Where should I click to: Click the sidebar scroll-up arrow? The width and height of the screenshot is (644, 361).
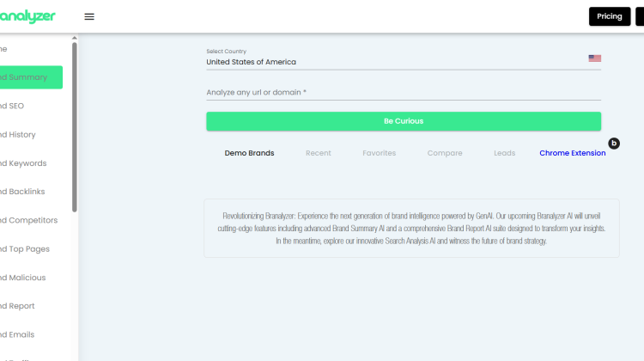point(75,38)
